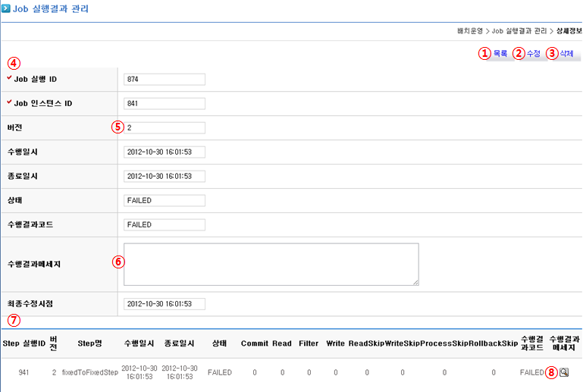Image resolution: width=583 pixels, height=392 pixels.
Task: Focus the 수행결과코드 field
Action: pyautogui.click(x=165, y=225)
